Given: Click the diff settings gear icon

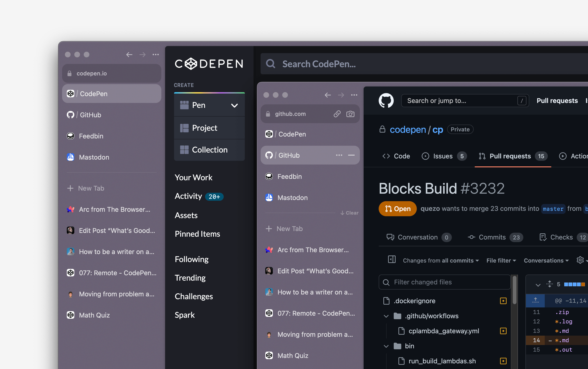Looking at the screenshot, I should point(580,260).
